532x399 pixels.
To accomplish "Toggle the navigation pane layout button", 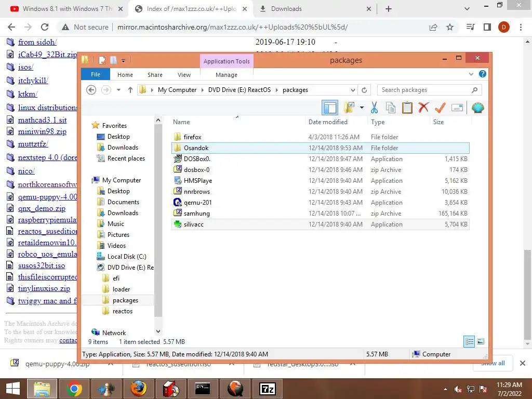I will 330,108.
